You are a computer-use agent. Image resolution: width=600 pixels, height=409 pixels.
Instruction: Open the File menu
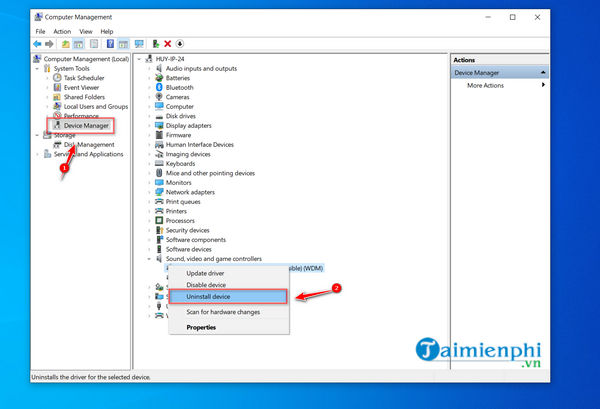pos(40,31)
